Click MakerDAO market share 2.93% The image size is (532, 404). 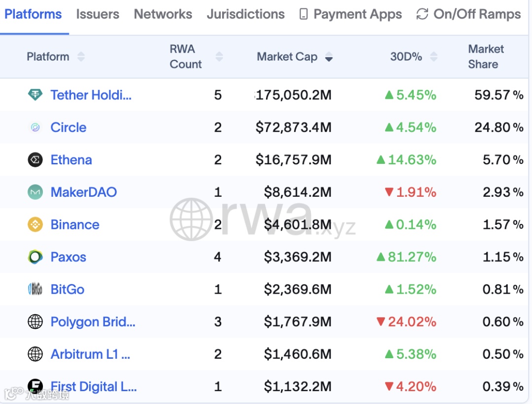click(503, 192)
